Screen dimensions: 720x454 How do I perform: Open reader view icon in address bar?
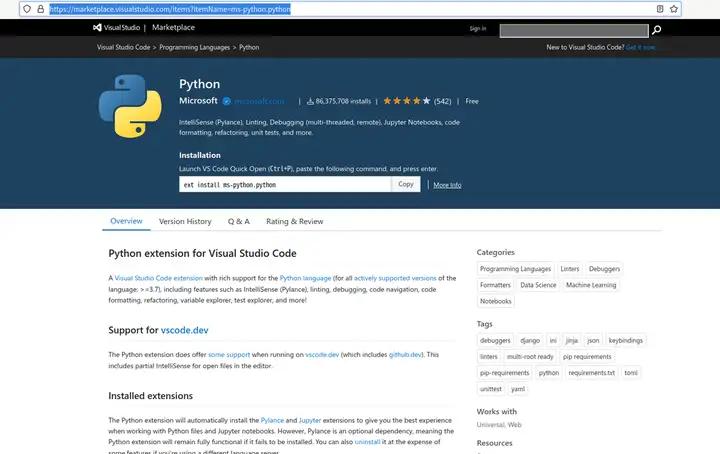[660, 9]
